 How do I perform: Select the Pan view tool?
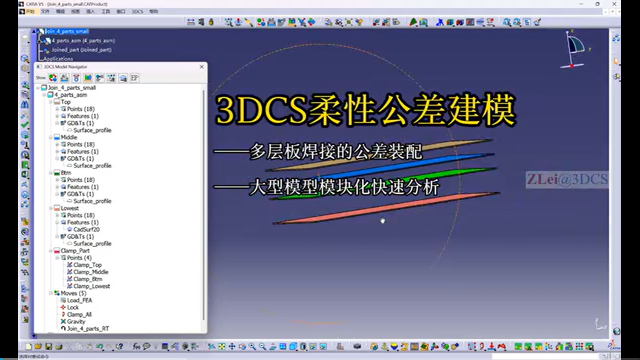pyautogui.click(x=232, y=347)
